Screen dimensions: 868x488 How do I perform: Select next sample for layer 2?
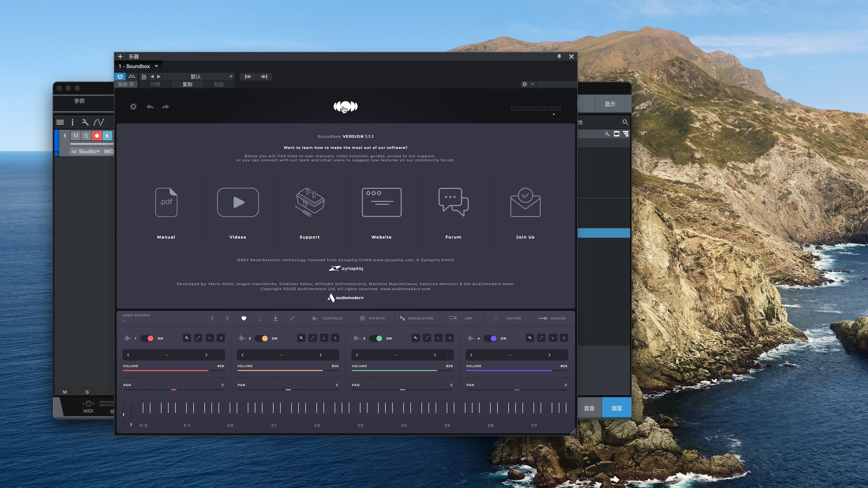pyautogui.click(x=321, y=355)
